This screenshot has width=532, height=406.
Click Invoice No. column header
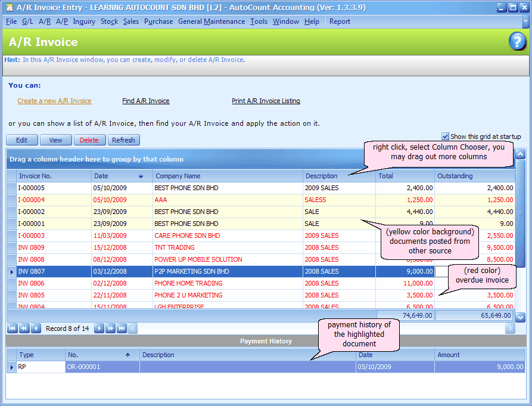point(54,176)
